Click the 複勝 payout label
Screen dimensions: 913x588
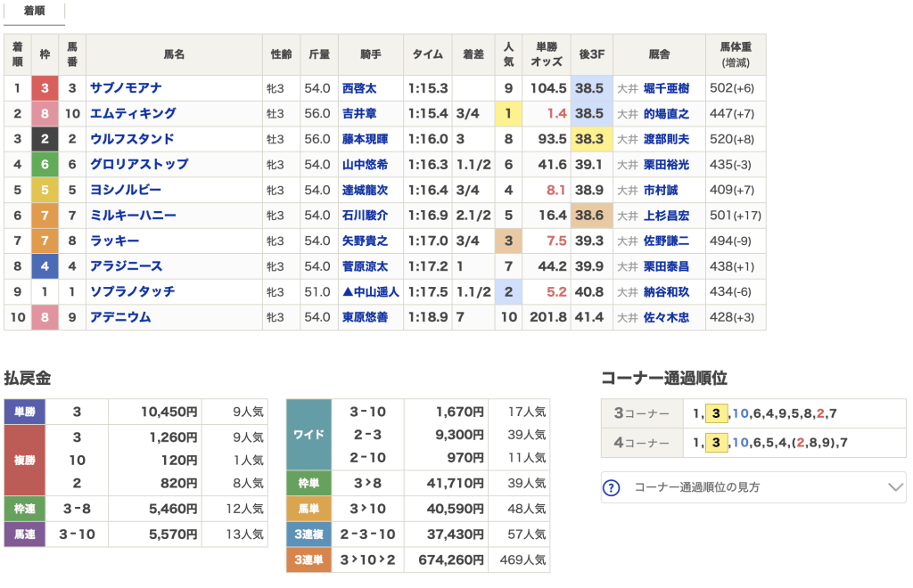[x=24, y=460]
